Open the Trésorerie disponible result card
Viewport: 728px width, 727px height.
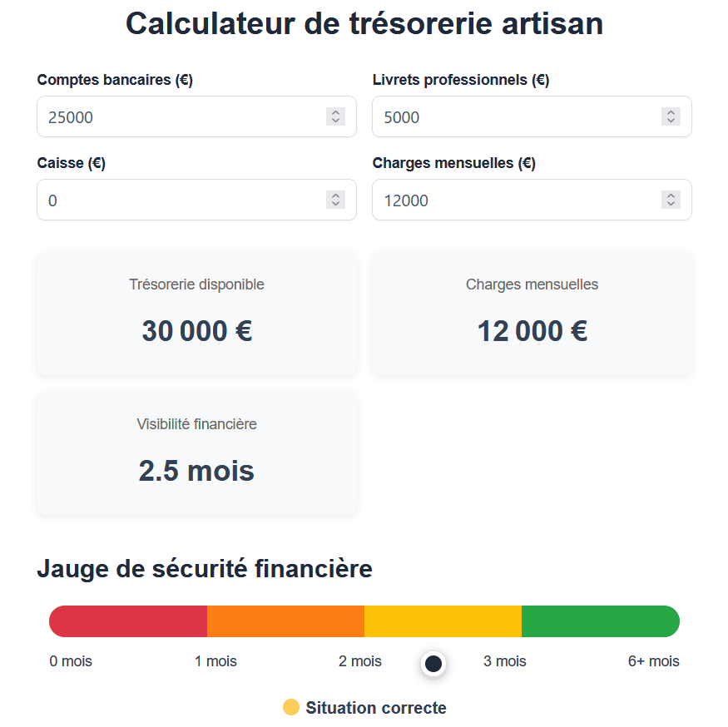point(197,314)
